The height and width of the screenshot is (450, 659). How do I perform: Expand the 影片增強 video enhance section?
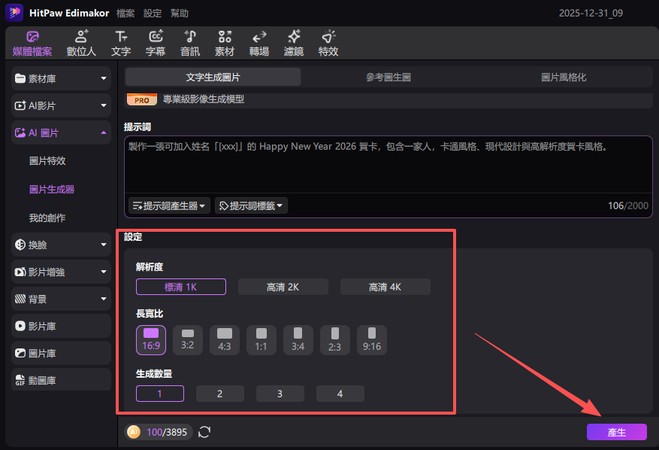(61, 272)
